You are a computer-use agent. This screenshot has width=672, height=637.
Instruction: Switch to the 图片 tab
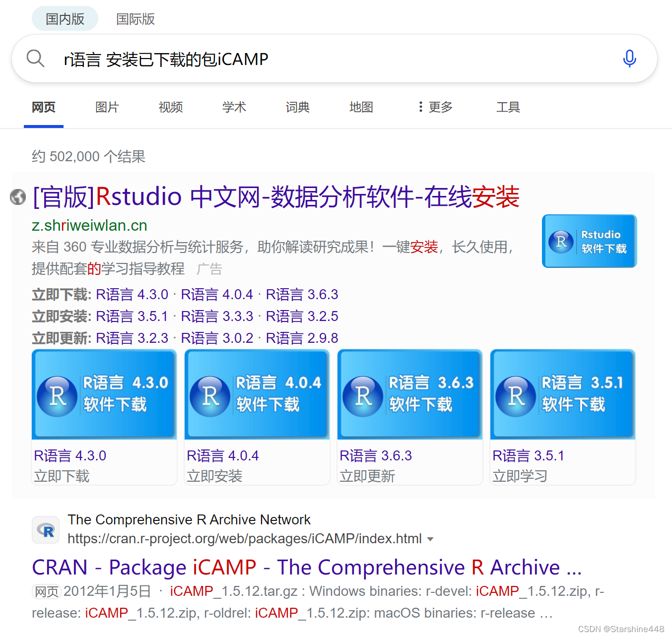click(107, 107)
